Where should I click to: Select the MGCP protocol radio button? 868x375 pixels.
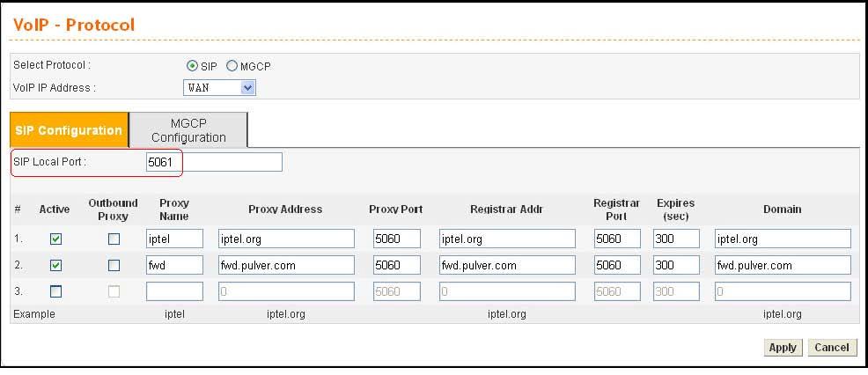232,66
